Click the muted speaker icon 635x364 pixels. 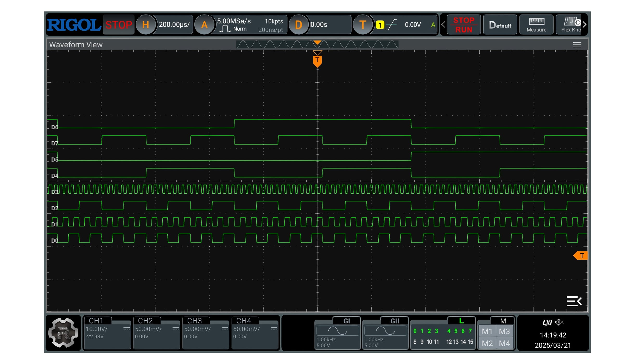coord(559,322)
